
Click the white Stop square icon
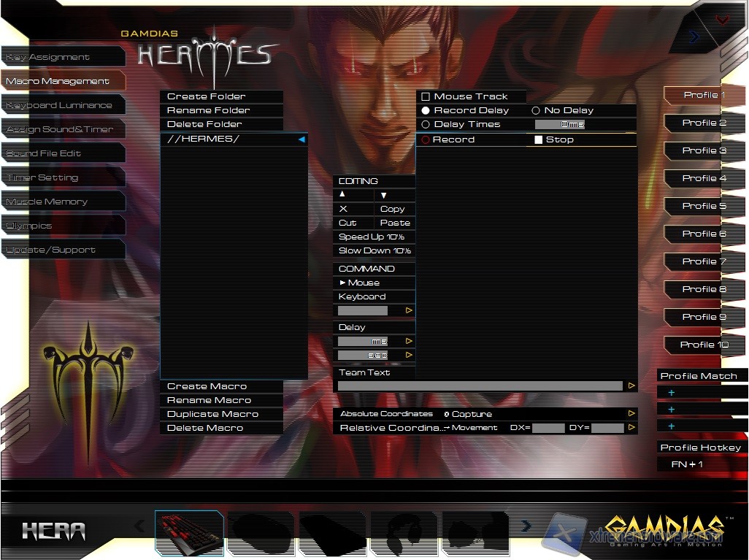pos(539,139)
